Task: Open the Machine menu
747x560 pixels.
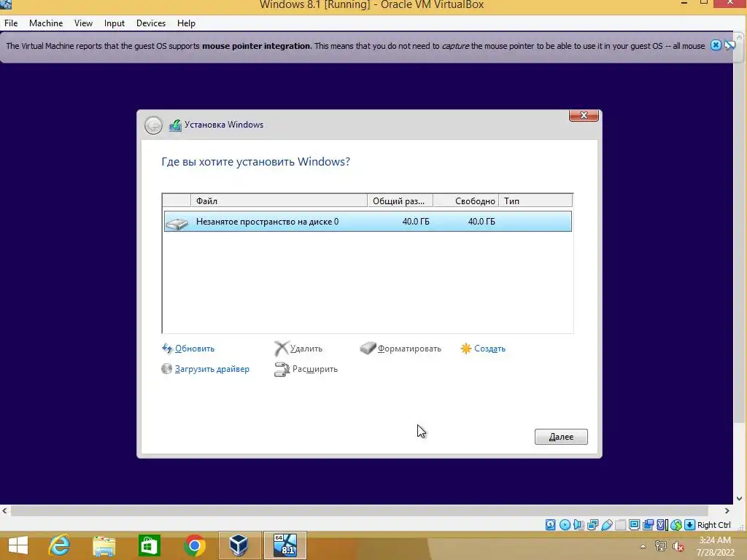Action: pyautogui.click(x=46, y=23)
